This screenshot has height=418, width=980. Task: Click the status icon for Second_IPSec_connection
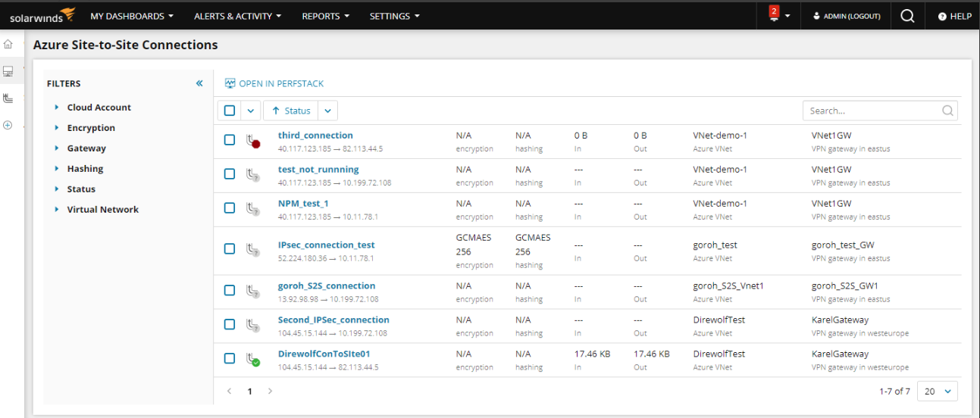coord(253,325)
